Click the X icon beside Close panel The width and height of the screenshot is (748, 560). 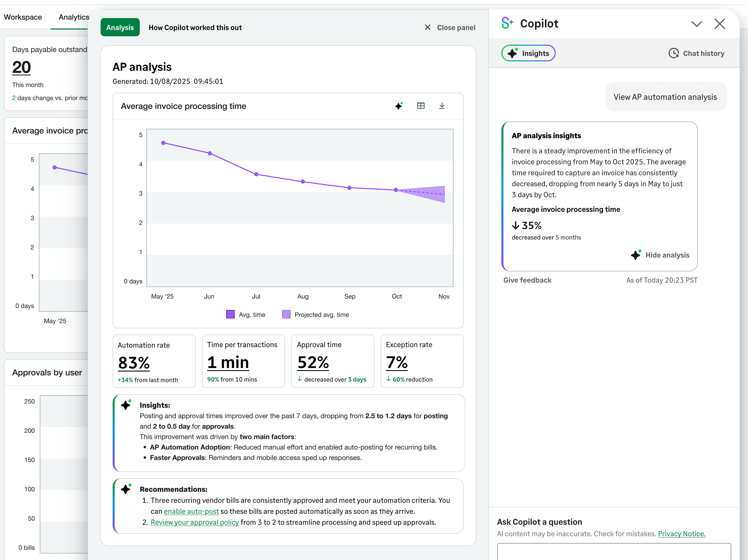click(427, 27)
